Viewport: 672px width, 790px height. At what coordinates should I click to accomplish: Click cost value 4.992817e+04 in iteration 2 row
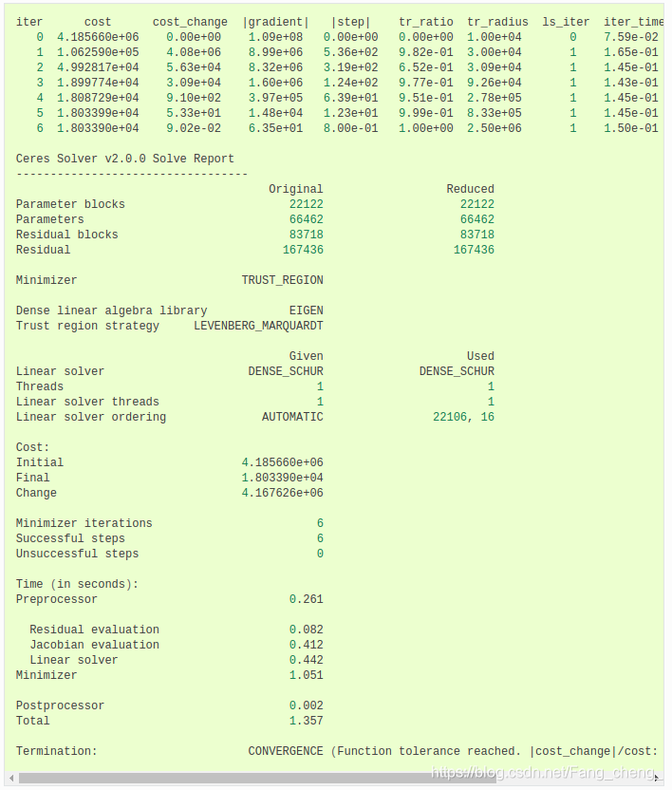click(x=98, y=67)
